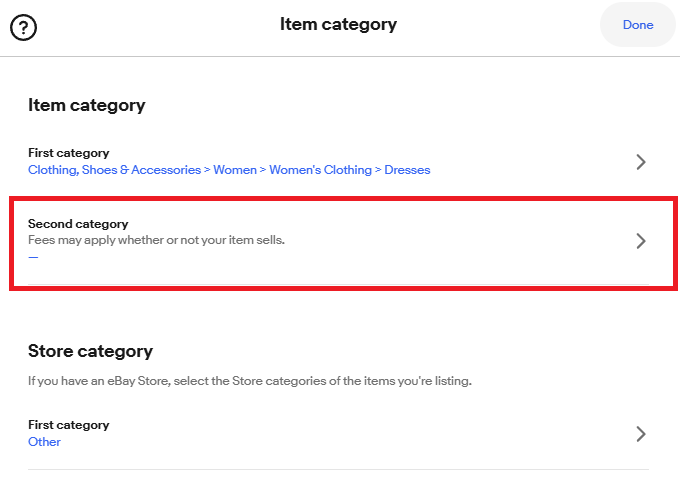Click the "Item category" section heading
Screen dimensions: 680x490
pos(86,105)
